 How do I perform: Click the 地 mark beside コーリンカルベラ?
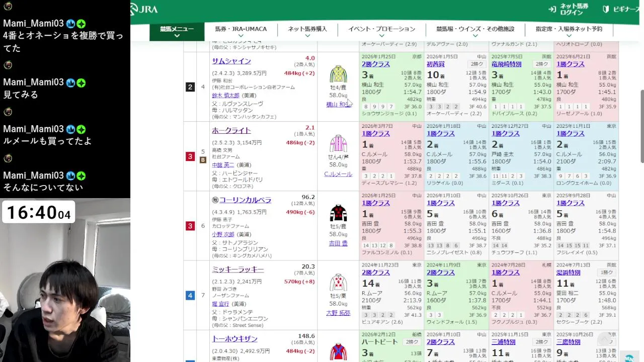pyautogui.click(x=215, y=200)
